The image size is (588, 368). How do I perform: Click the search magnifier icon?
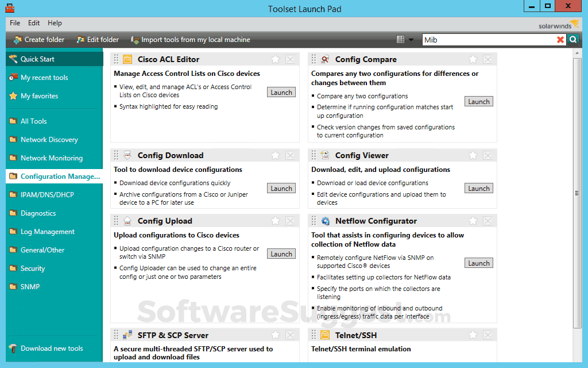point(572,40)
